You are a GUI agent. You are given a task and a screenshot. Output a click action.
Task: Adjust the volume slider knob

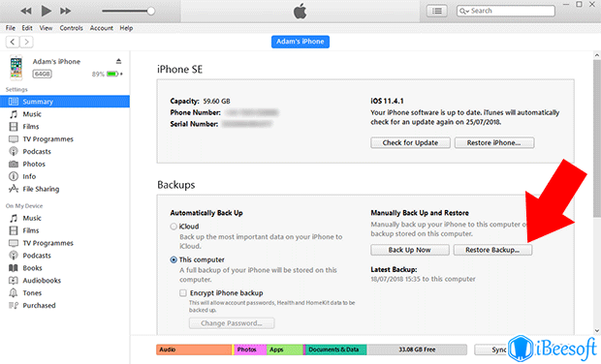coord(151,11)
